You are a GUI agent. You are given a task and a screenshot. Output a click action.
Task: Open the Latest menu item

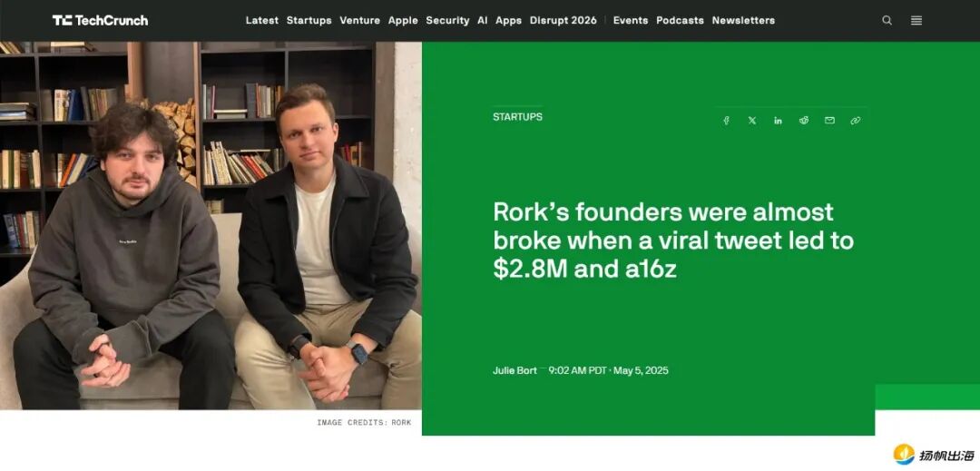(262, 21)
